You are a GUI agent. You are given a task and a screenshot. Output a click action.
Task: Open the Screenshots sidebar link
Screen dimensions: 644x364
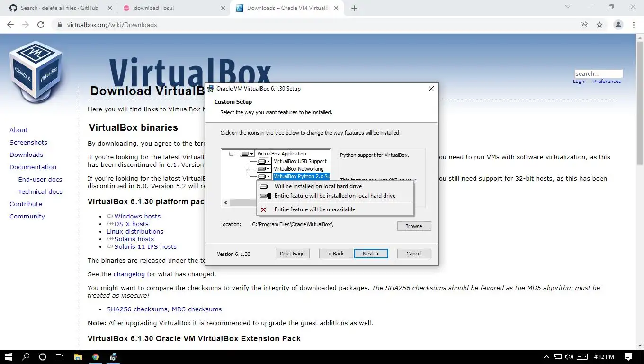[x=28, y=142]
